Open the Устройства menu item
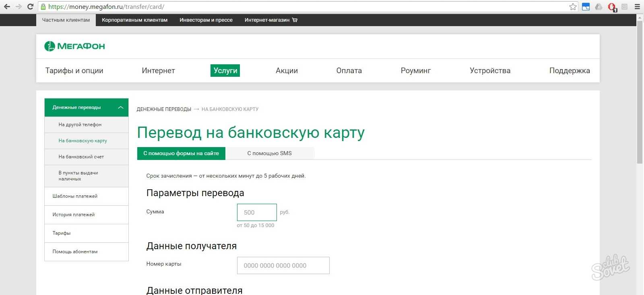 click(490, 70)
